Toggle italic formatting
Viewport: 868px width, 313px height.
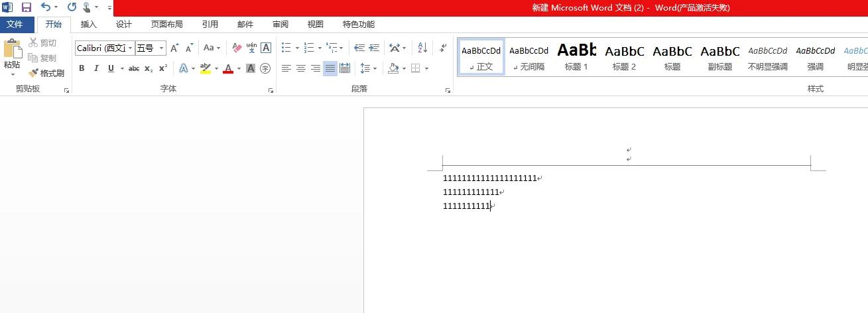(96, 68)
